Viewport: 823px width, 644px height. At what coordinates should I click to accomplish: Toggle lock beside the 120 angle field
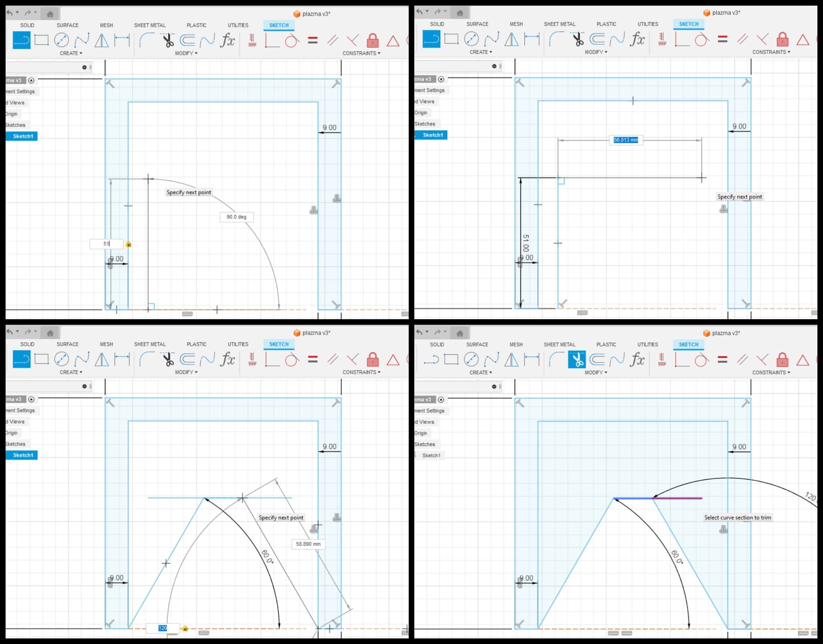tap(185, 628)
